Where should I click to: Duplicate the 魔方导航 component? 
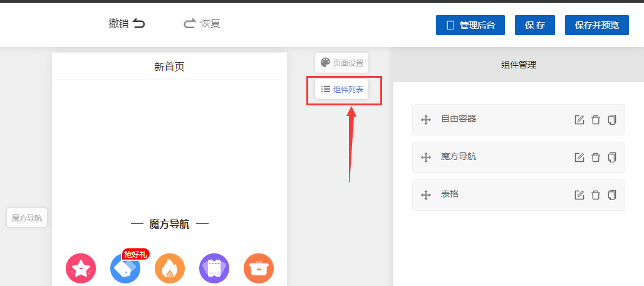[x=612, y=157]
